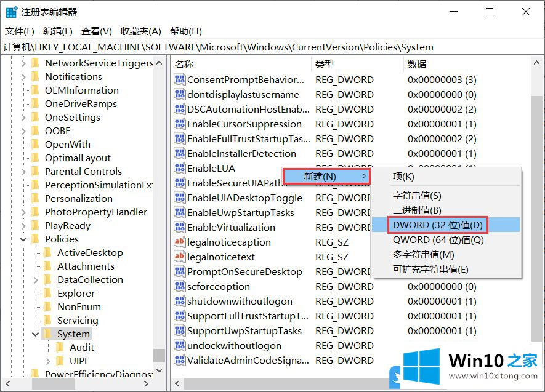Viewport: 545px width, 392px height.
Task: Click the dontdisplaylastusername value icon
Action: [179, 94]
